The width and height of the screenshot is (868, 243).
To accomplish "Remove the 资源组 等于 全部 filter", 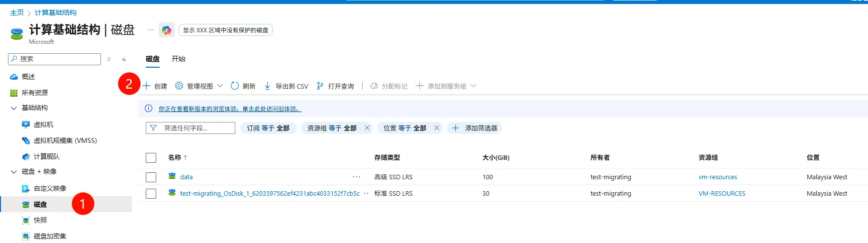I will click(x=367, y=128).
